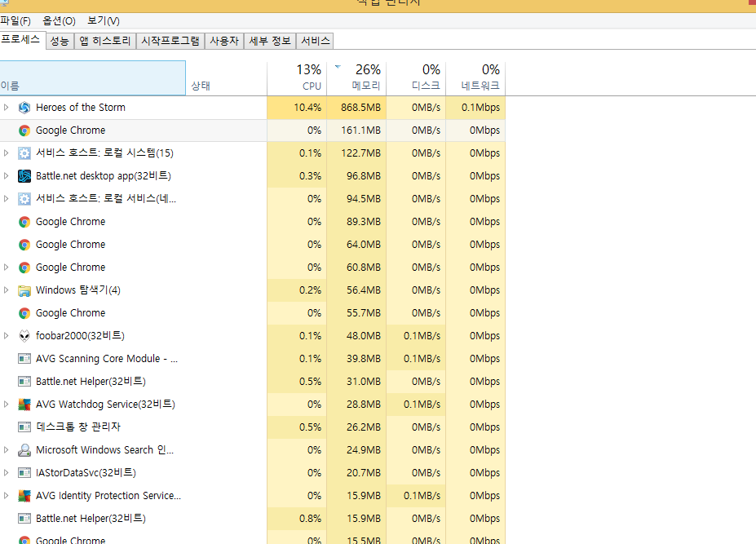Click the Windows 탐색기 folder icon
The height and width of the screenshot is (544, 756).
tap(24, 290)
